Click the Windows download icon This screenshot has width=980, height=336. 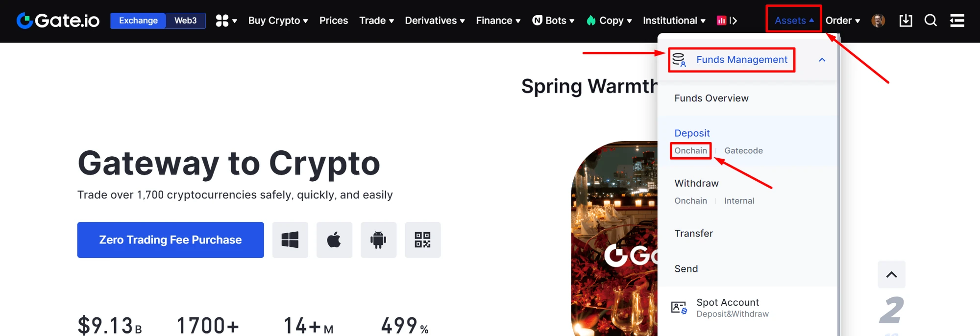tap(290, 240)
